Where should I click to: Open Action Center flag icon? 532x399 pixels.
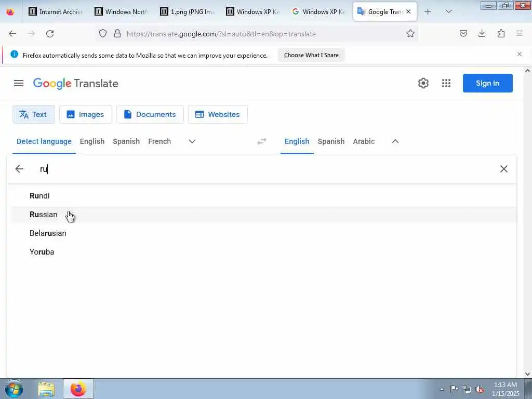454,389
